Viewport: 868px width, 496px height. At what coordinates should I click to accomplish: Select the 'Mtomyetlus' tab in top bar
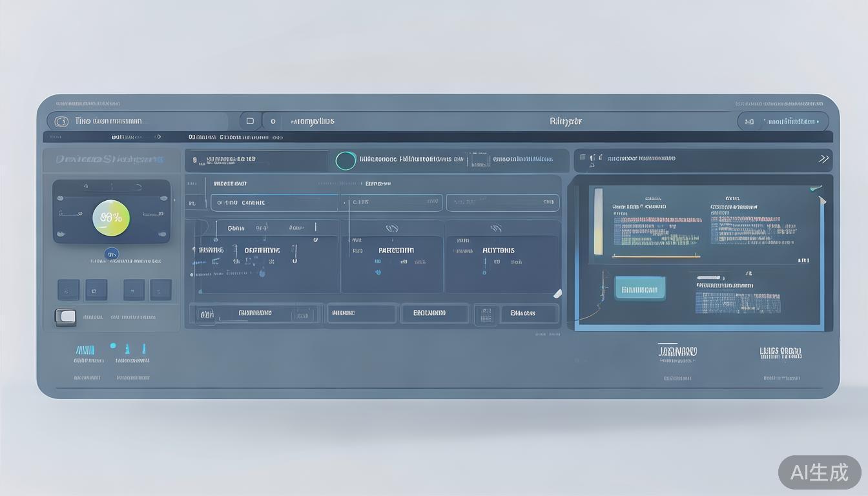313,121
